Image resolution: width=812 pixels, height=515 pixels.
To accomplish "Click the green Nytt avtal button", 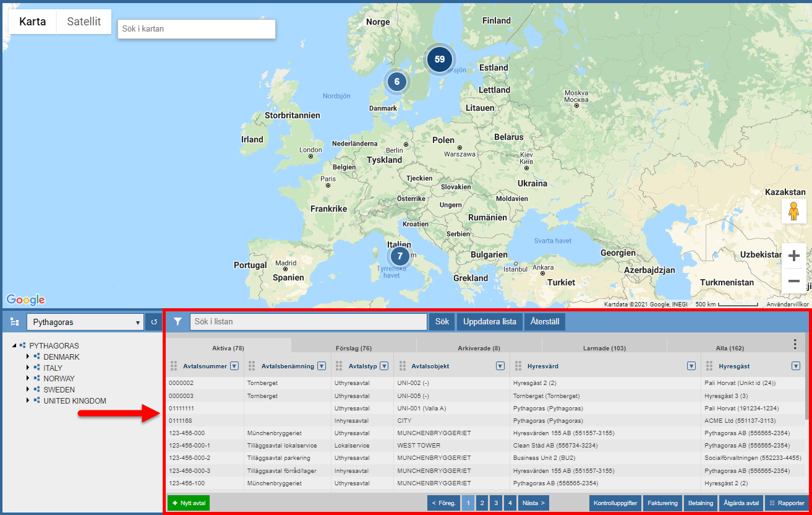I will [189, 503].
